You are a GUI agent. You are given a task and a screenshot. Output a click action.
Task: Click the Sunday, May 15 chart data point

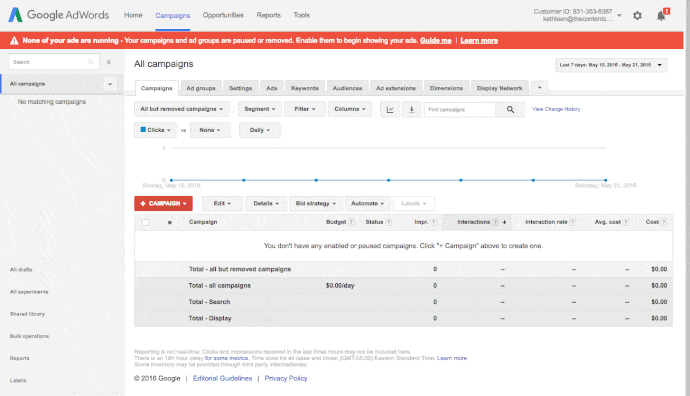[171, 180]
